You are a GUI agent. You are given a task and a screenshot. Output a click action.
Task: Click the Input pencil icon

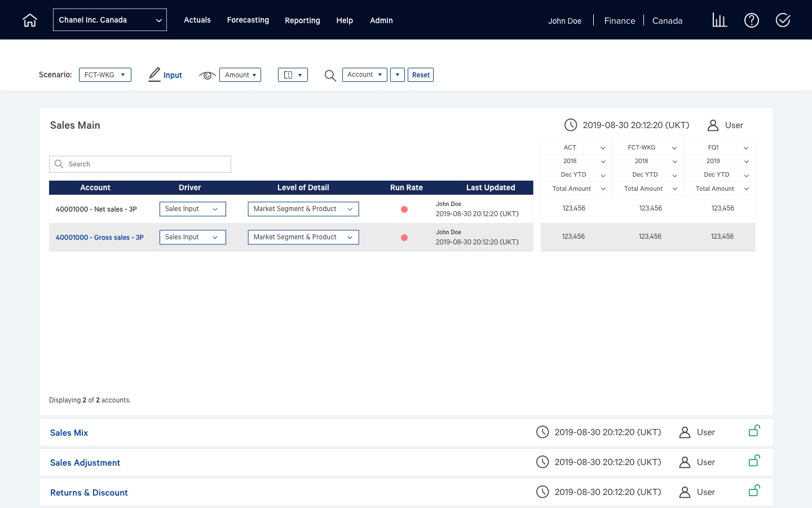tap(155, 75)
